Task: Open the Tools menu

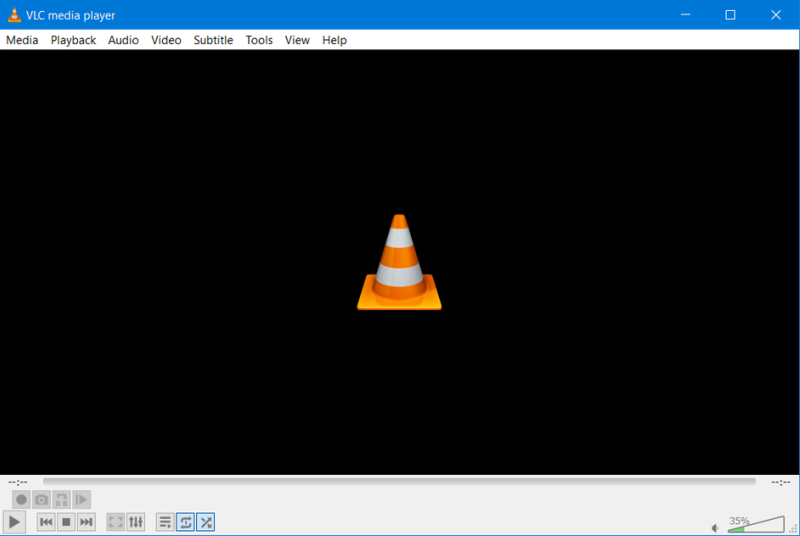Action: pyautogui.click(x=259, y=40)
